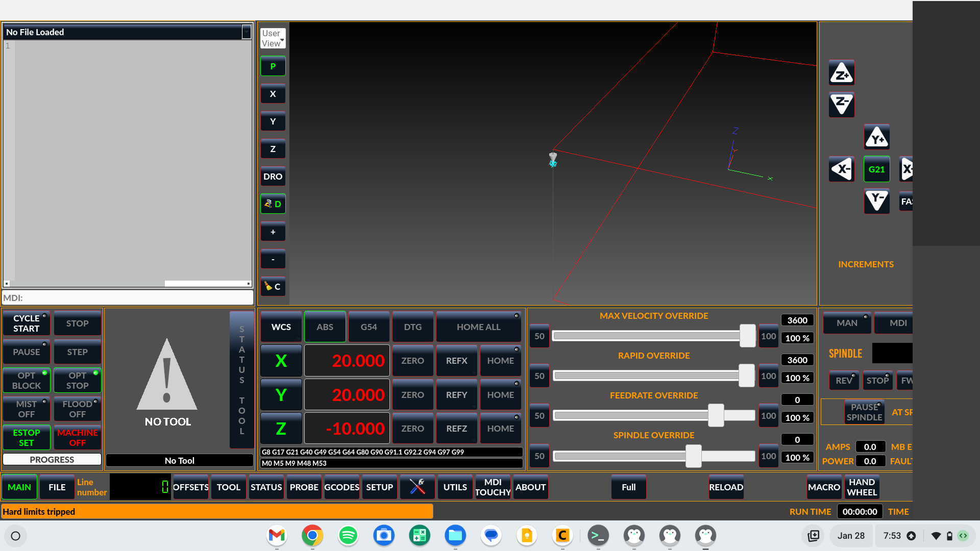980x551 pixels.
Task: Click HOME ALL button
Action: click(479, 327)
